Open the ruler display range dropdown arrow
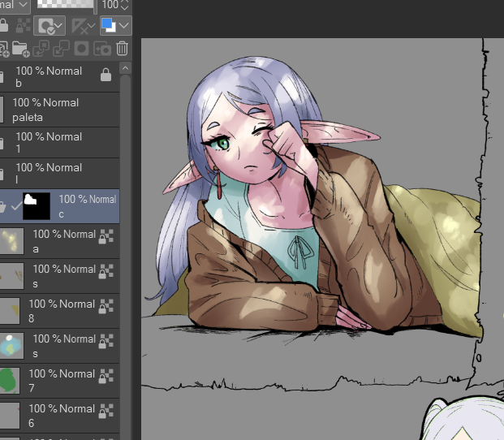 (91, 26)
